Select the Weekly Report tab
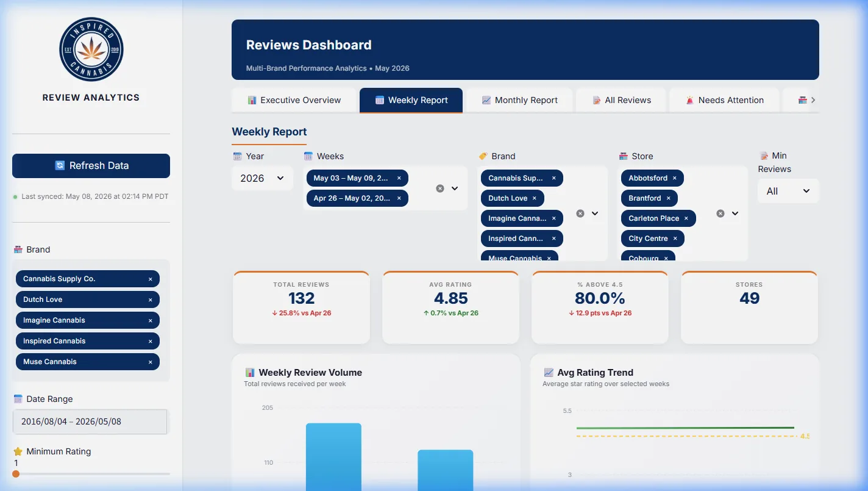The height and width of the screenshot is (491, 868). pyautogui.click(x=411, y=100)
